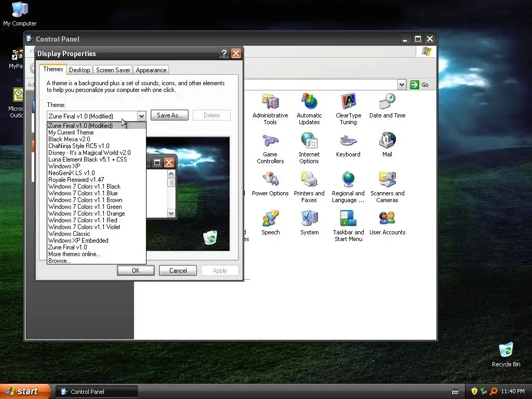Open Administrative Tools in Control Panel
The height and width of the screenshot is (399, 532).
[x=270, y=109]
